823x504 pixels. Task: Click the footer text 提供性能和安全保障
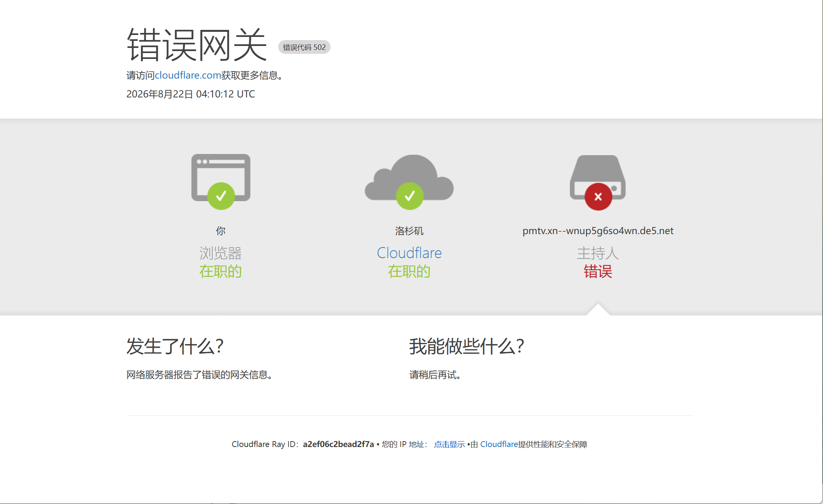point(553,444)
